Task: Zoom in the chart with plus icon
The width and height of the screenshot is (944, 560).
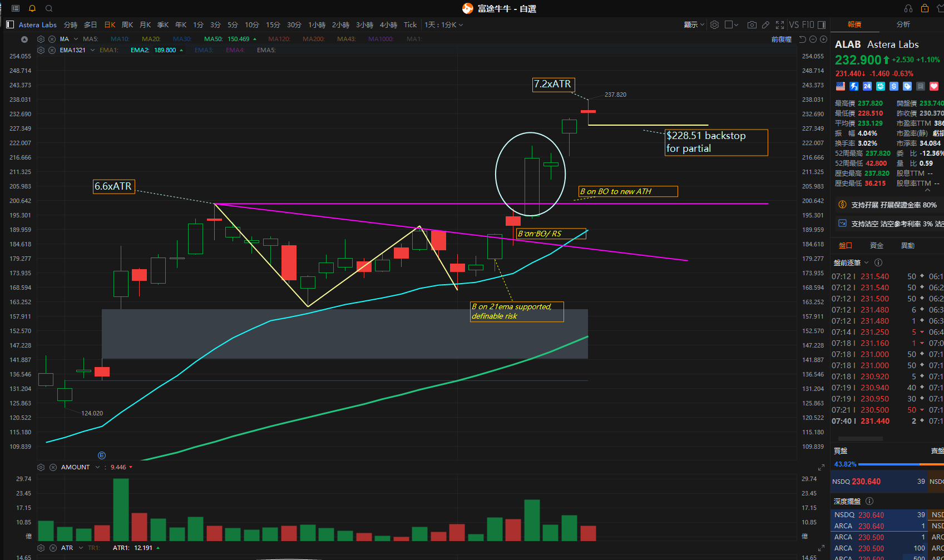Action: (x=823, y=39)
